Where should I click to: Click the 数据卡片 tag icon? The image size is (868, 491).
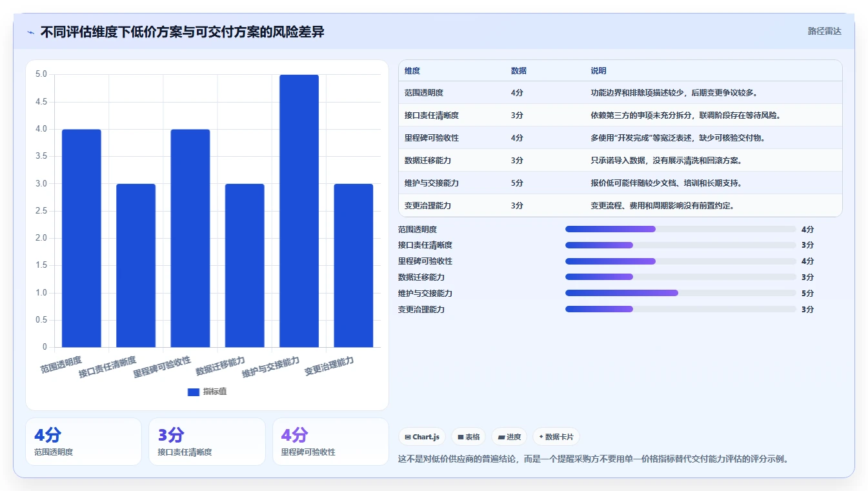[x=541, y=437]
